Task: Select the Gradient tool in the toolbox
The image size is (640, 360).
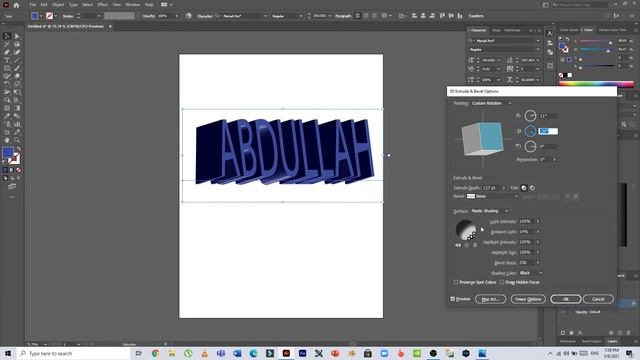Action: 17,108
